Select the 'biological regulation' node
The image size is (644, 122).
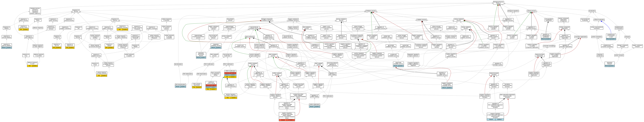point(513,11)
